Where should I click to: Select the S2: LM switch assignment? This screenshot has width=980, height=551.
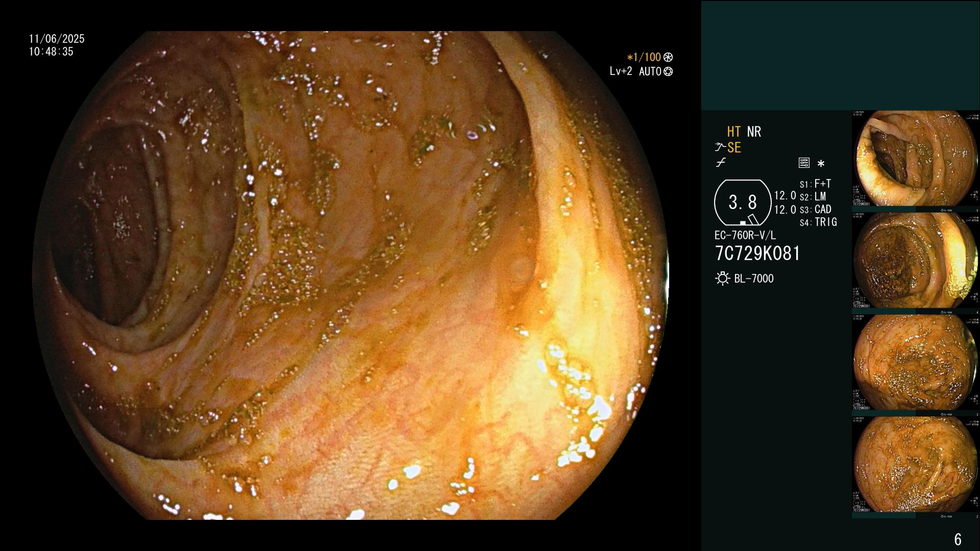[813, 196]
